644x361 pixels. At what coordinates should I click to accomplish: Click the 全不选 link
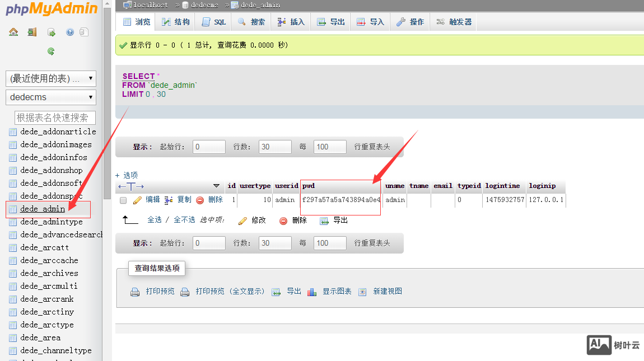184,220
